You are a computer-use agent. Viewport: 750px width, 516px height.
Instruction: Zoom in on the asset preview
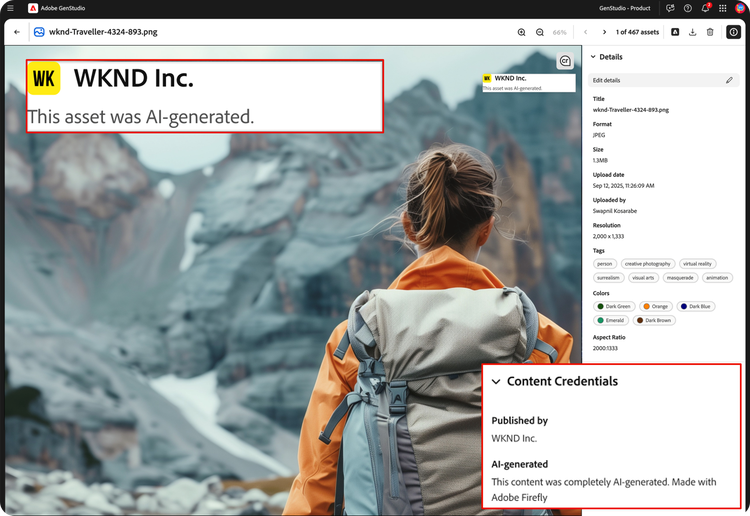[x=521, y=32]
